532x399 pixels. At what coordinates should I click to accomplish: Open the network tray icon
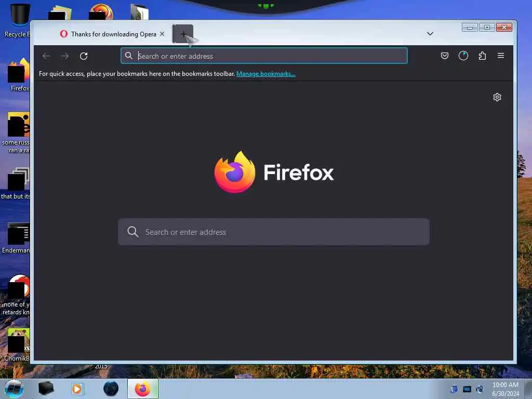(480, 389)
